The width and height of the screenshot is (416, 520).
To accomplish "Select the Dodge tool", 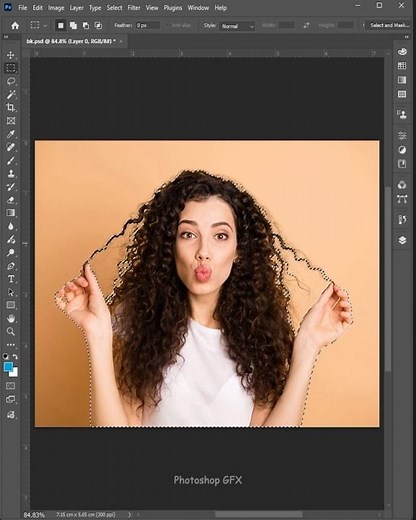I will pos(11,252).
